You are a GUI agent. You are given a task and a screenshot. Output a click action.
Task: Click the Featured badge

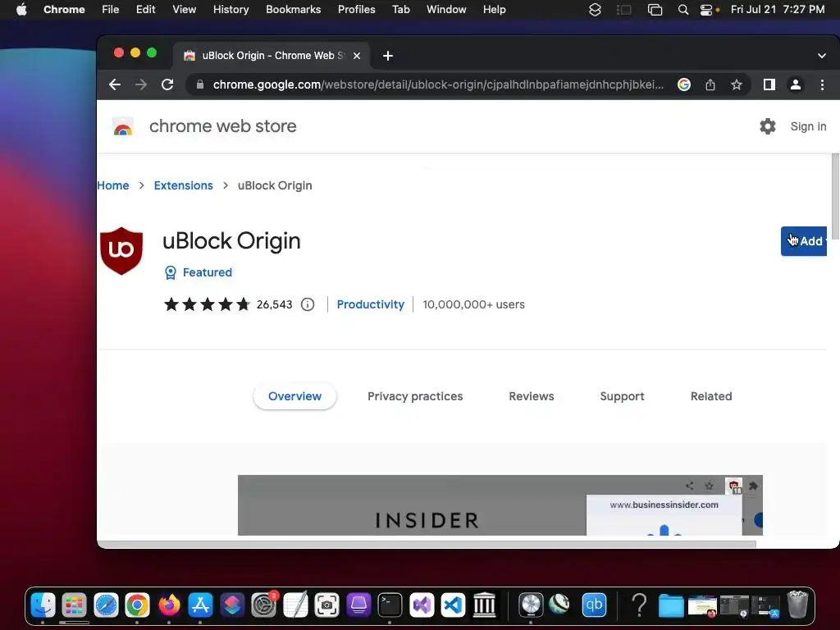click(x=199, y=272)
